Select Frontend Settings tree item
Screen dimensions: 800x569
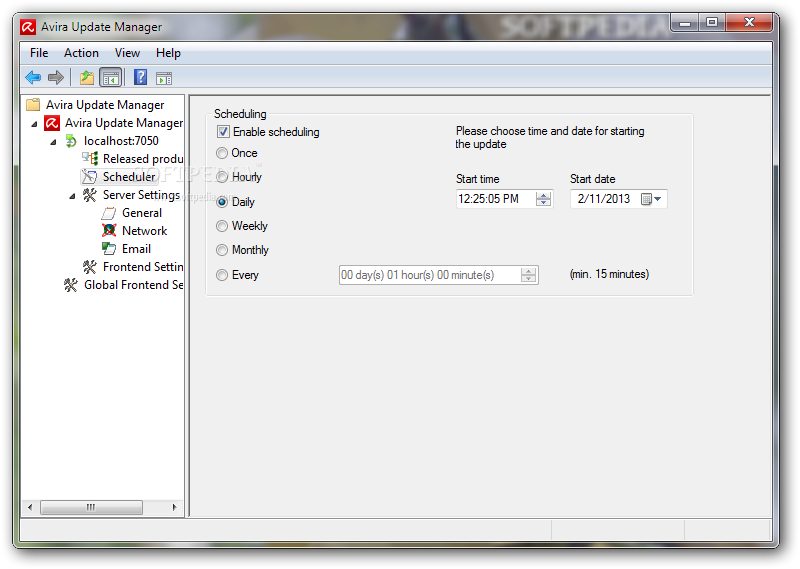click(142, 267)
